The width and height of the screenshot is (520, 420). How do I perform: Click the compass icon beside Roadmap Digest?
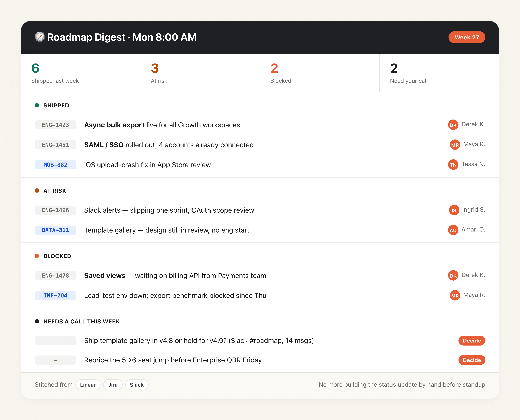[x=40, y=37]
